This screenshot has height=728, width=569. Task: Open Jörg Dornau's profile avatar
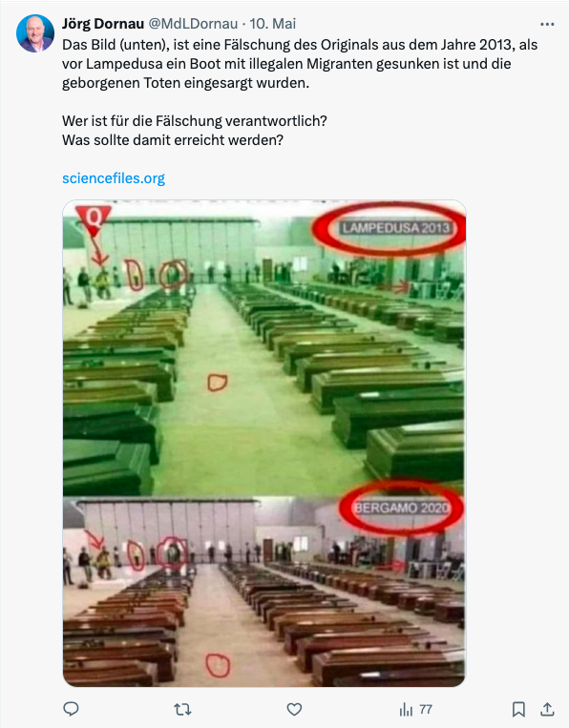[34, 33]
